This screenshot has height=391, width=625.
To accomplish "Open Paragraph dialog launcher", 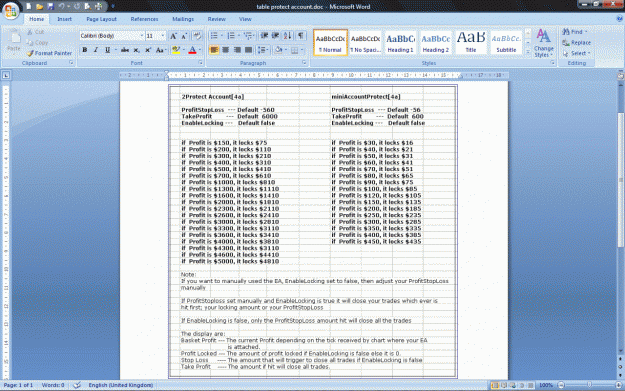I will click(x=304, y=63).
